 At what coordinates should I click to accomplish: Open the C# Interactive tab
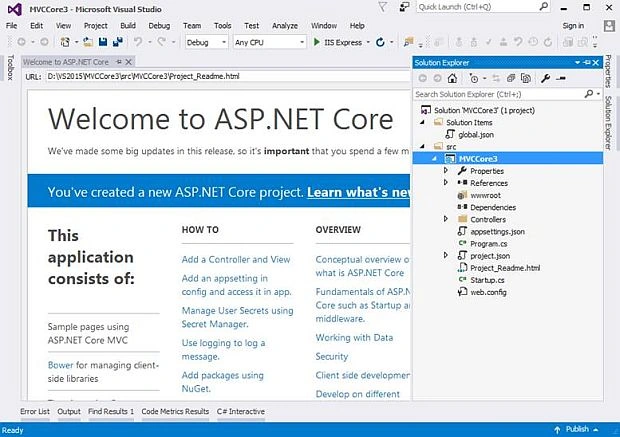[x=241, y=411]
